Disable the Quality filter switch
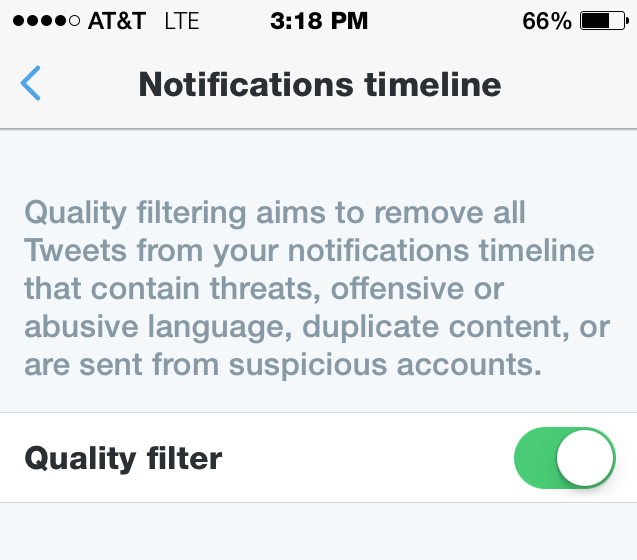Viewport: 637px width, 560px height. [x=565, y=458]
